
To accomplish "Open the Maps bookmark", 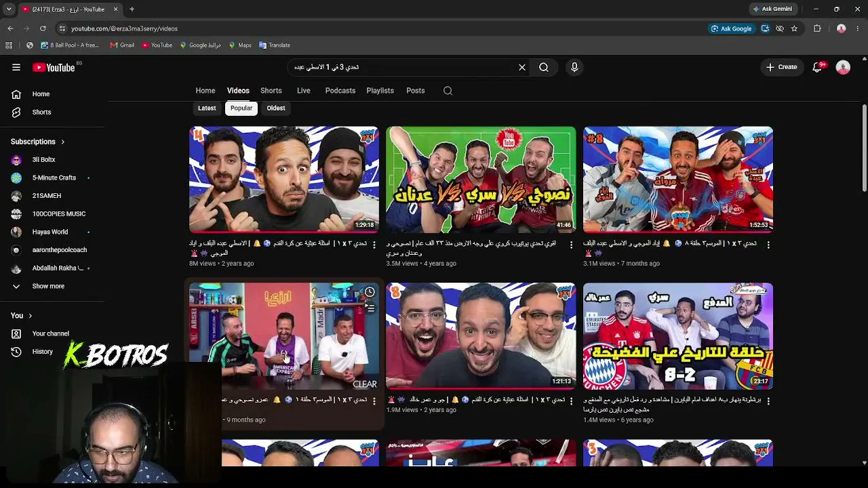I will pos(240,45).
